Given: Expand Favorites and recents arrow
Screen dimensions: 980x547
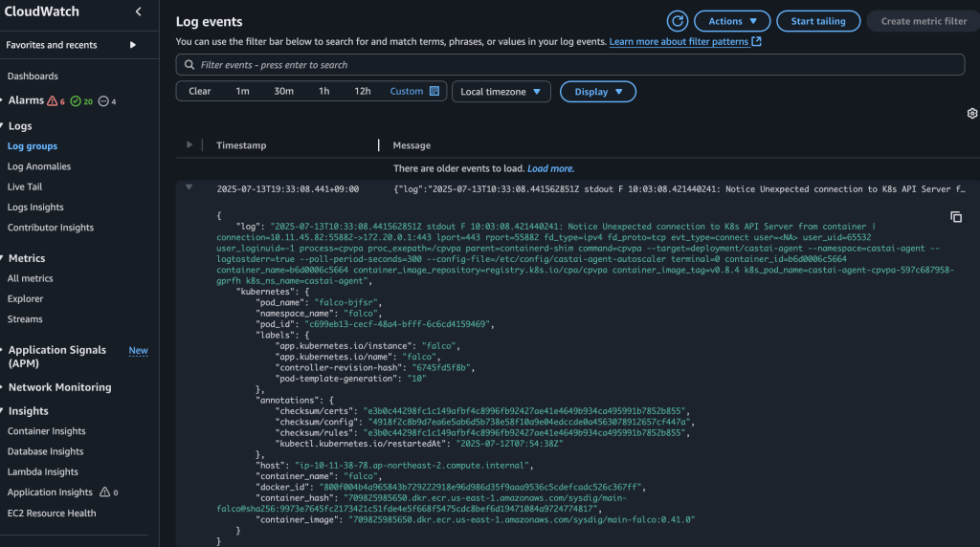Looking at the screenshot, I should click(x=132, y=45).
